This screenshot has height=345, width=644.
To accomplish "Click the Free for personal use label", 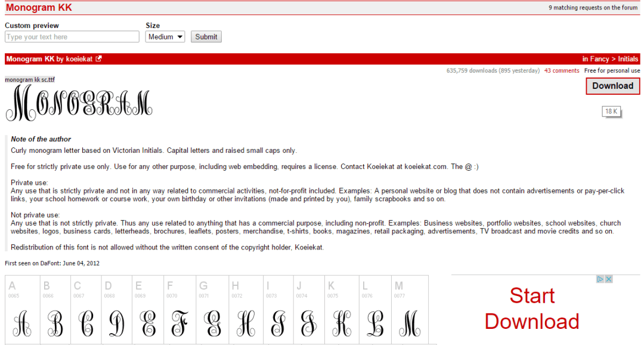I will pos(612,70).
